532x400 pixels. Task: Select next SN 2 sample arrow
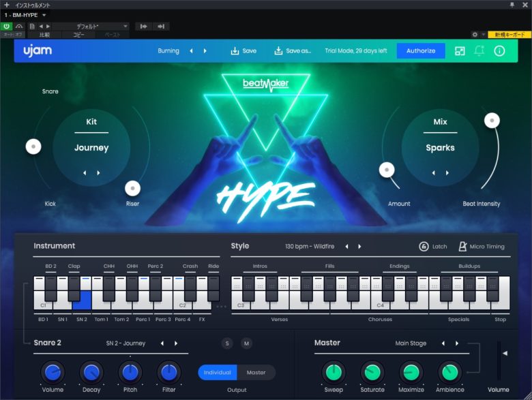click(x=176, y=343)
